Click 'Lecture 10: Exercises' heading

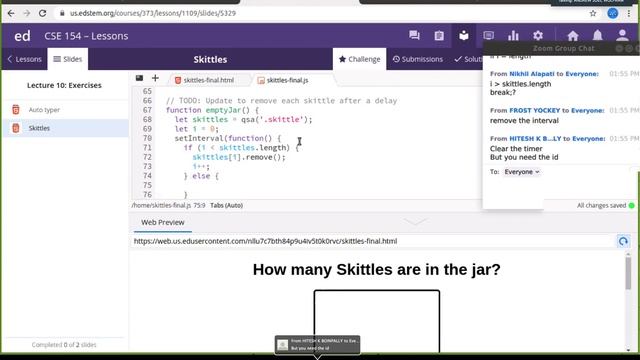point(64,85)
